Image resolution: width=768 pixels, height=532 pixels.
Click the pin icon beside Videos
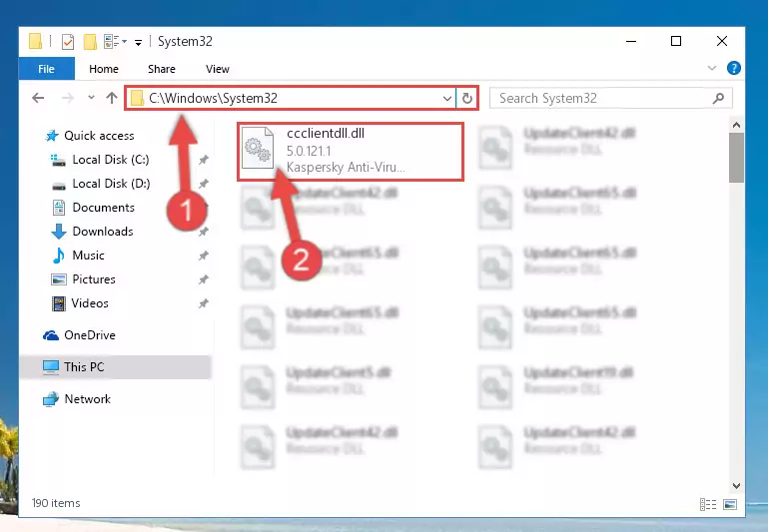204,303
